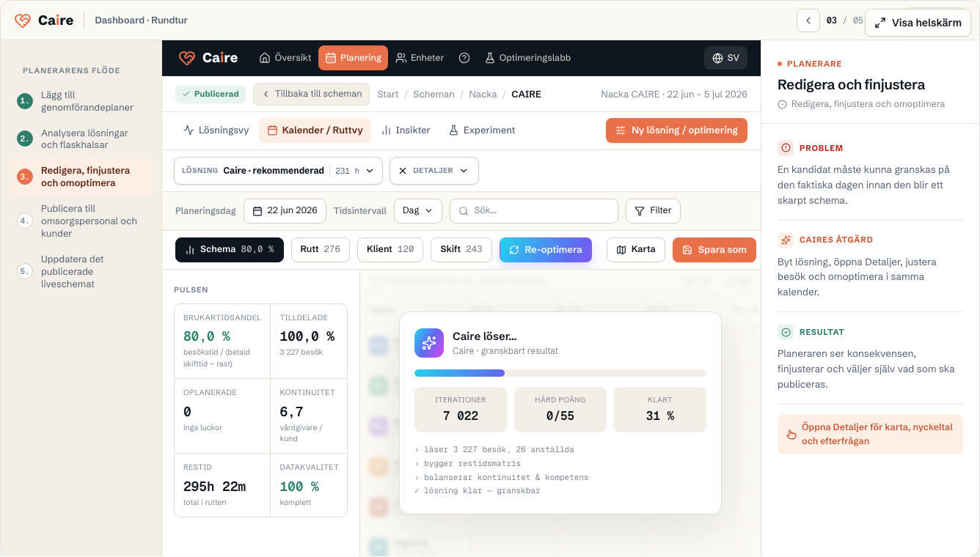Image resolution: width=980 pixels, height=557 pixels.
Task: Open the Karta map button
Action: 636,250
